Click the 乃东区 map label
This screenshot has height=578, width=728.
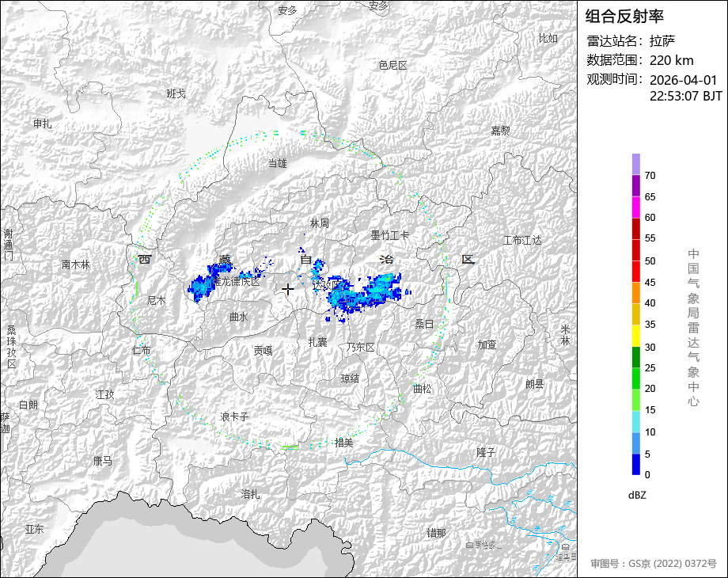coord(360,347)
